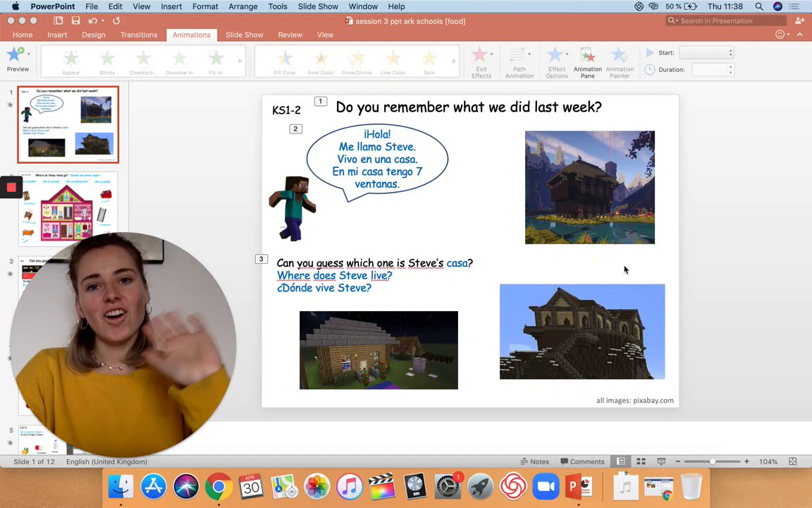The width and height of the screenshot is (812, 508).
Task: Click the Share presentation icon
Action: 799,20
